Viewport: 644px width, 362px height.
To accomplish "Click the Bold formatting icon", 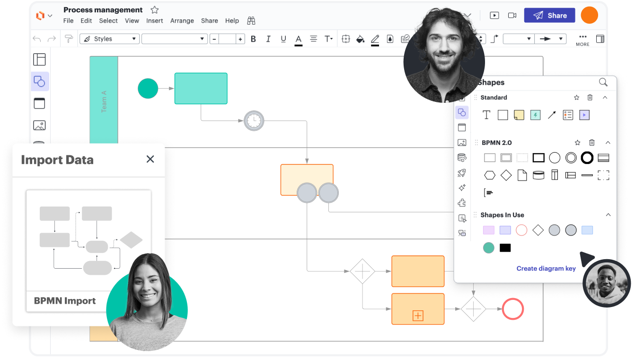I will click(x=253, y=39).
